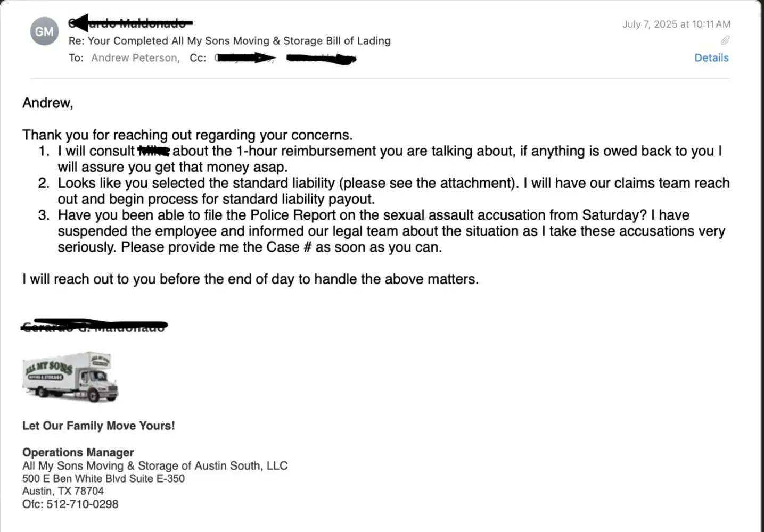Click the Austin, TX 78704 line
The height and width of the screenshot is (532, 764).
[63, 491]
